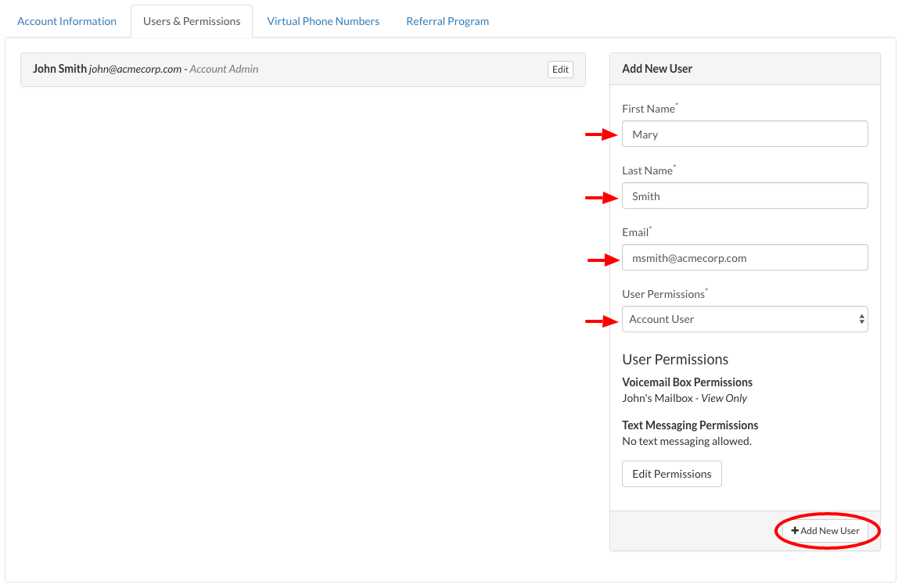Image resolution: width=902 pixels, height=588 pixels.
Task: Open the Virtual Phone Numbers tab
Action: click(x=323, y=21)
